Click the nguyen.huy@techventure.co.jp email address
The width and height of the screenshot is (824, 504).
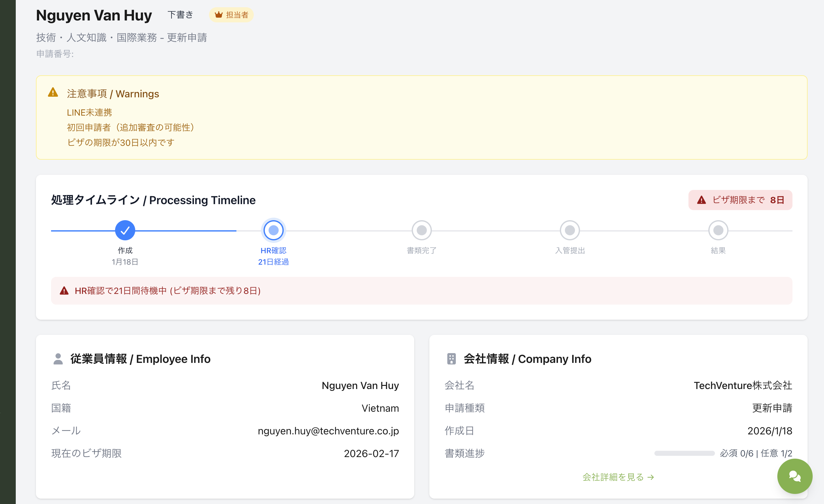pos(328,431)
